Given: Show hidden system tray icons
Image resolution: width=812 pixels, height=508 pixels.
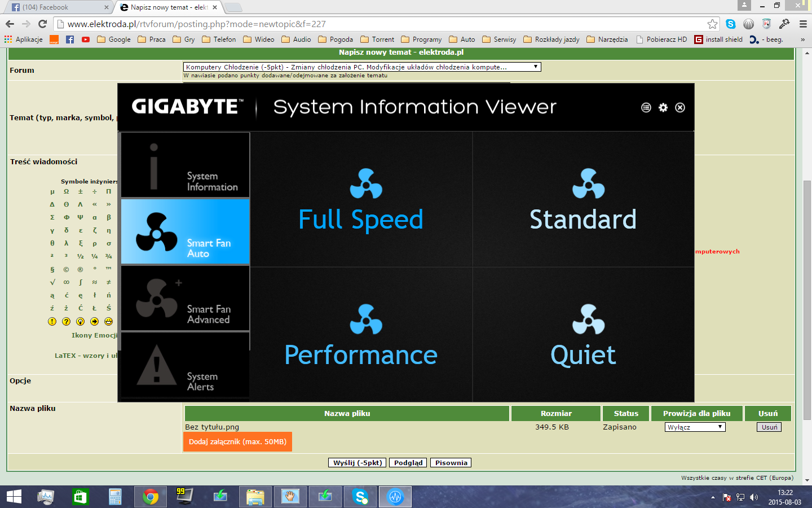Looking at the screenshot, I should point(713,497).
